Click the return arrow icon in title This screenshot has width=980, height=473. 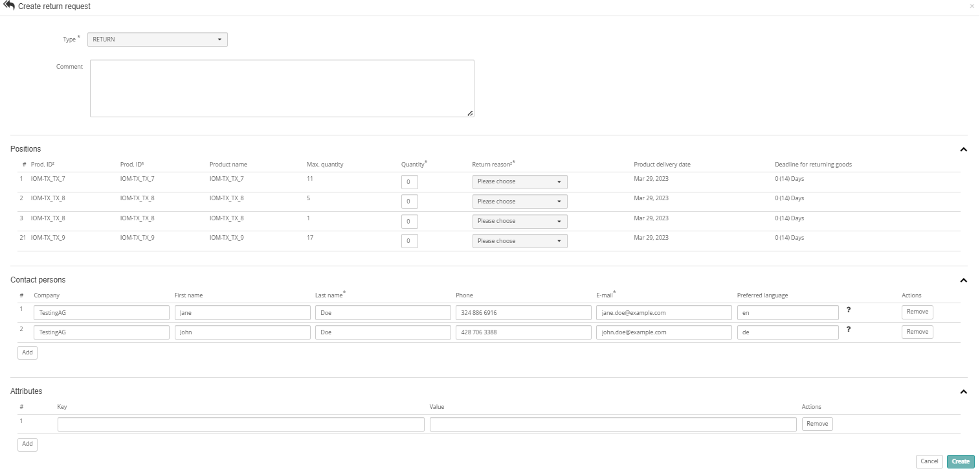[9, 6]
